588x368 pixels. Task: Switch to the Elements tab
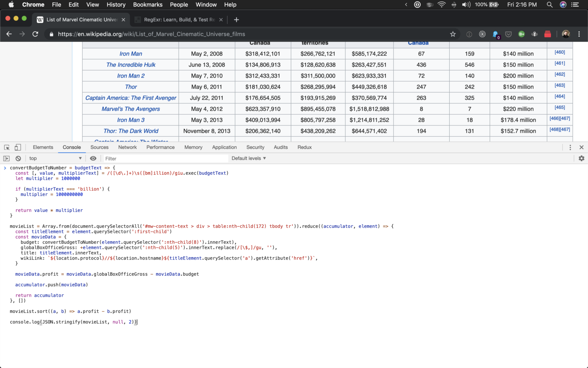[43, 147]
